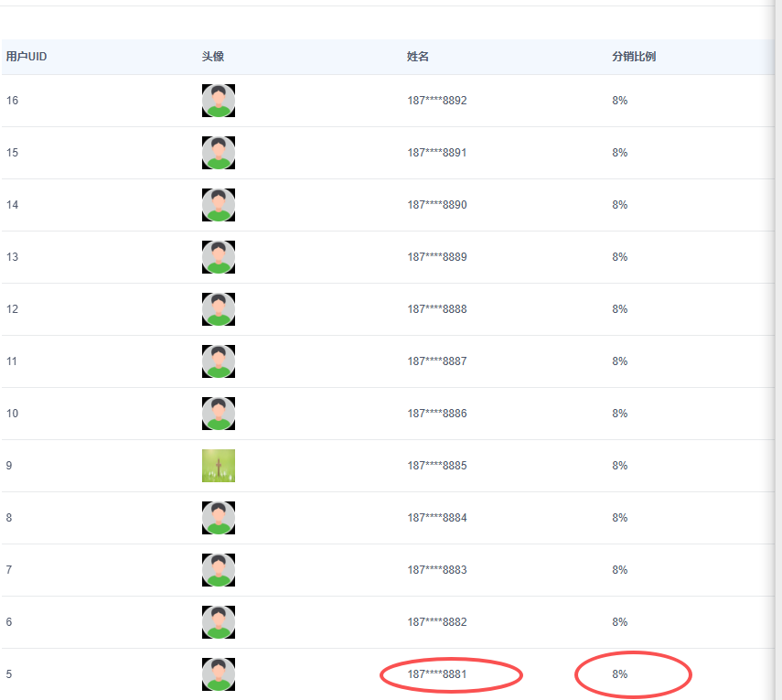Click UID value 14
This screenshot has height=700, width=782.
pos(12,205)
